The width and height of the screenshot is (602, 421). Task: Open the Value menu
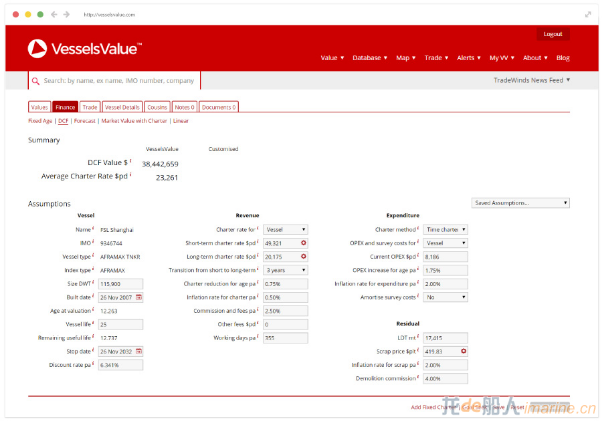click(x=332, y=58)
